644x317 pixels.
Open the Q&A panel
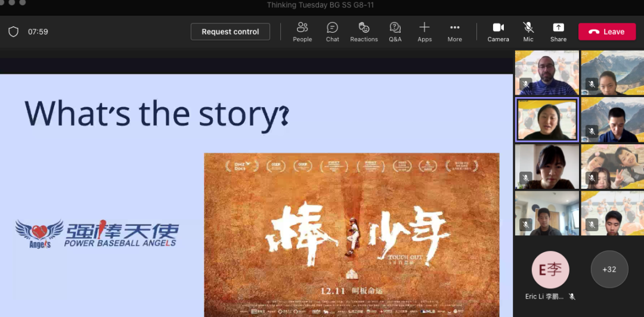[x=395, y=32]
